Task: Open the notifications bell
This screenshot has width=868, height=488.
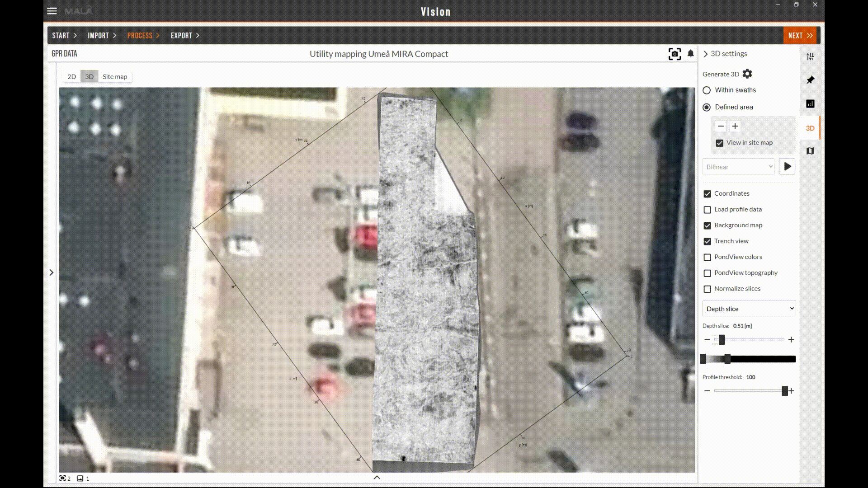Action: [x=690, y=54]
